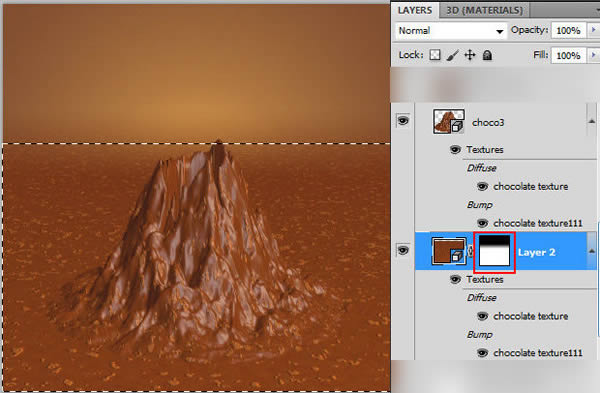600x393 pixels.
Task: Click the lock image pixels brush icon
Action: (x=452, y=55)
